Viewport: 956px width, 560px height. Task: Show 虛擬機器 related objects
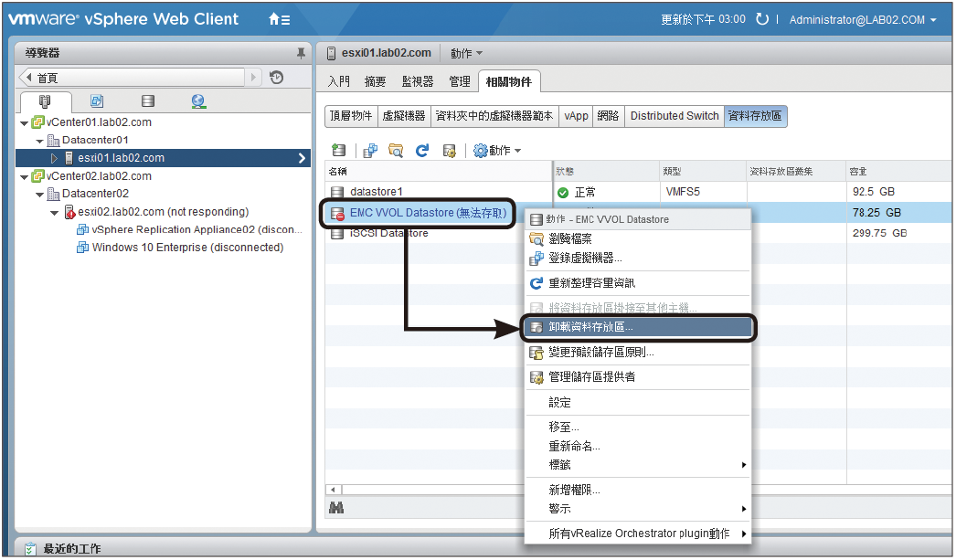404,116
